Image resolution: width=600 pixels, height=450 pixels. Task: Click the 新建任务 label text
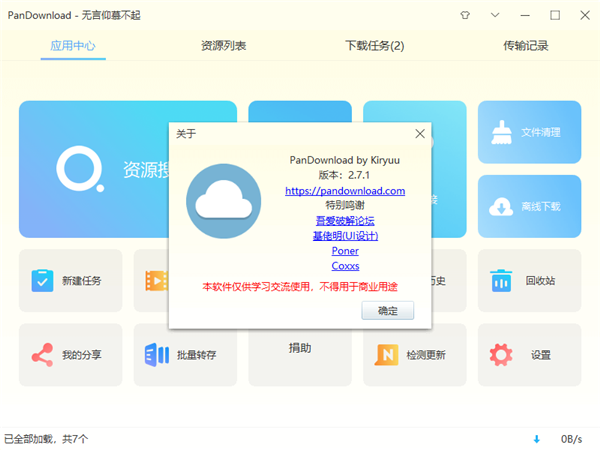82,280
